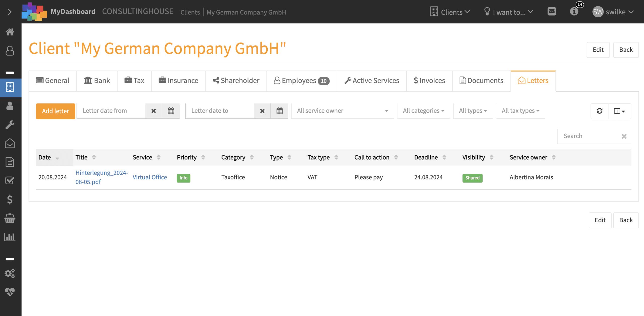Expand the sidebar with the chevron arrow
The image size is (644, 316).
10,12
